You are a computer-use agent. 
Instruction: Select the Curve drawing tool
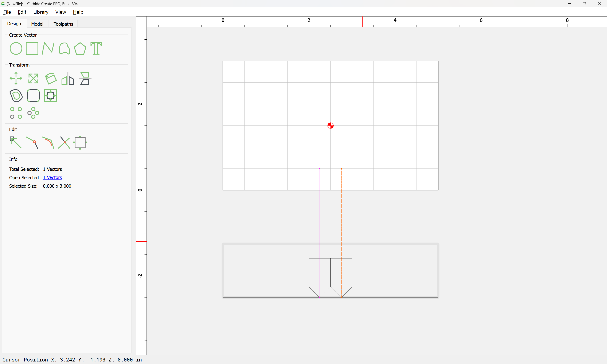64,48
